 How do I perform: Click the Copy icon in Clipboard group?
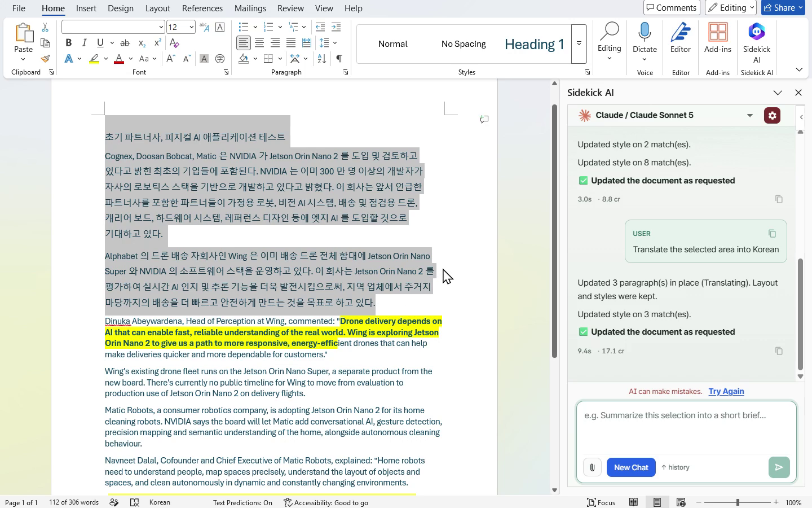click(x=45, y=43)
